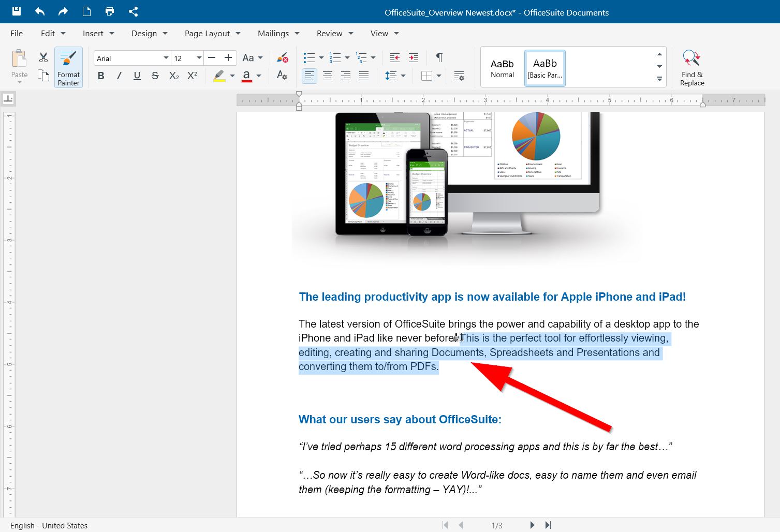Open the line spacing options

pos(395,76)
